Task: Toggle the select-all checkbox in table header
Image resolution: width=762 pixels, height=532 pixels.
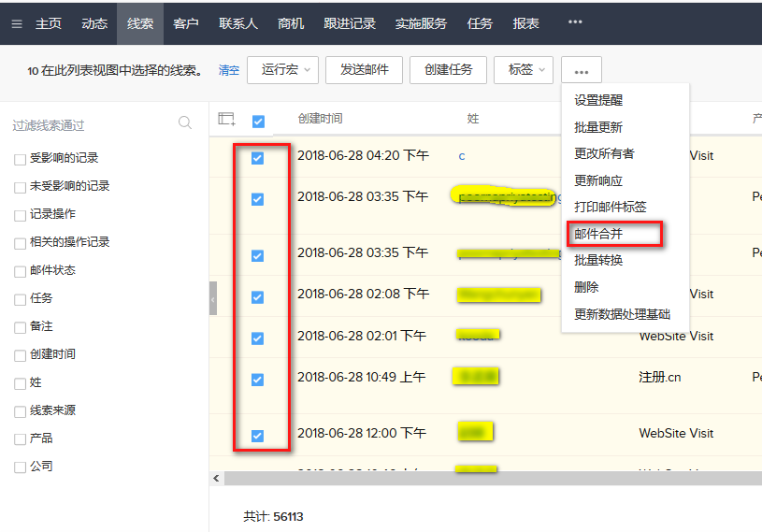Action: 258,121
